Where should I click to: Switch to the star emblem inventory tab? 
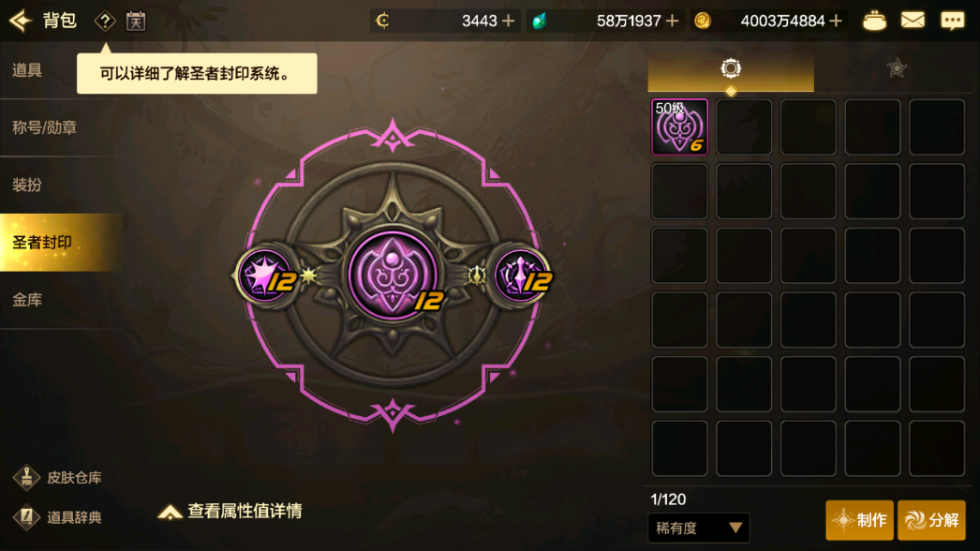pos(897,67)
